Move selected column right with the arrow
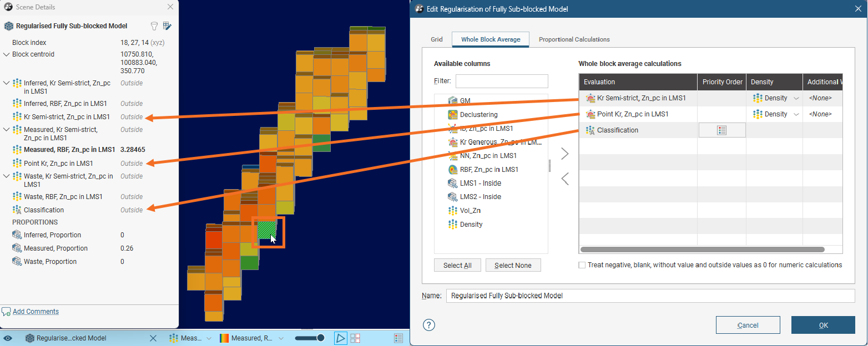This screenshot has height=346, width=868. click(x=564, y=154)
